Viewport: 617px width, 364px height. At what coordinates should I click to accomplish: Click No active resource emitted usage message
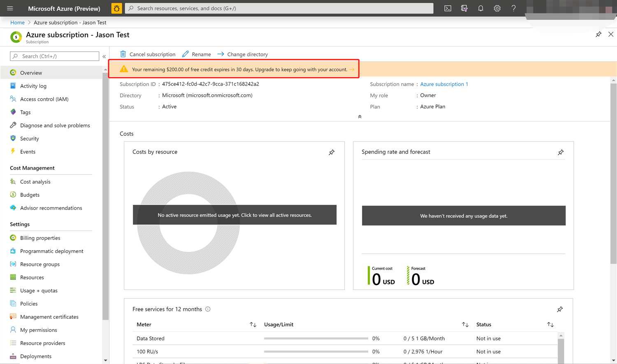(x=234, y=215)
